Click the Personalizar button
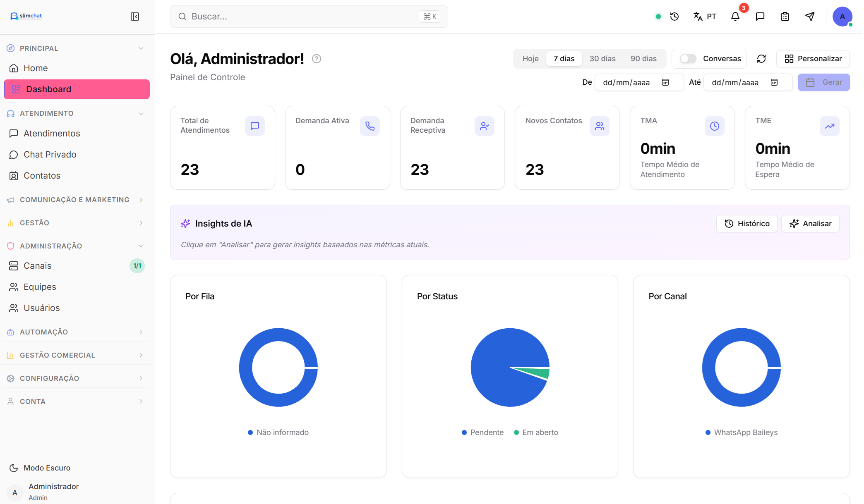This screenshot has width=864, height=504. pyautogui.click(x=813, y=59)
